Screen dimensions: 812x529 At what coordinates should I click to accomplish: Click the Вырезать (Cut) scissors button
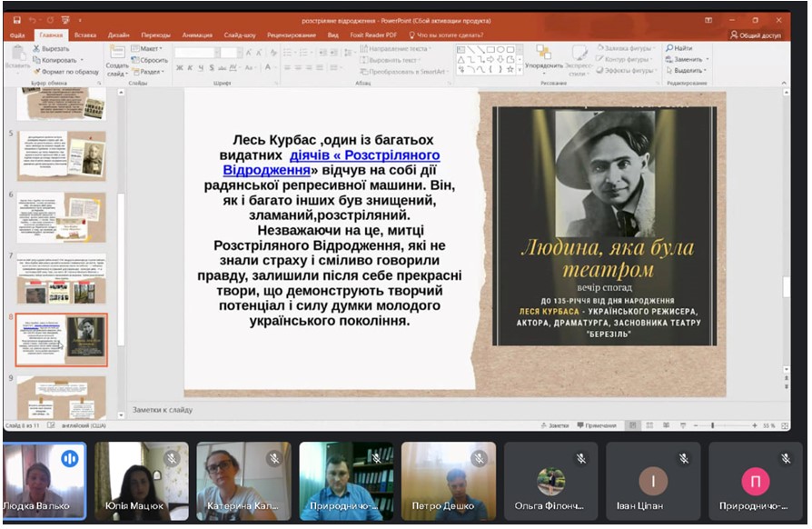[x=51, y=48]
